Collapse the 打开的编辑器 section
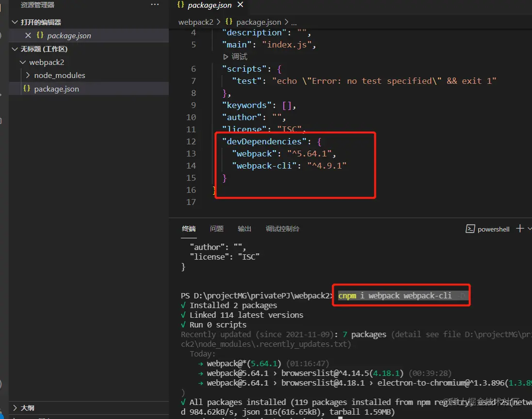This screenshot has width=532, height=419. (15, 22)
